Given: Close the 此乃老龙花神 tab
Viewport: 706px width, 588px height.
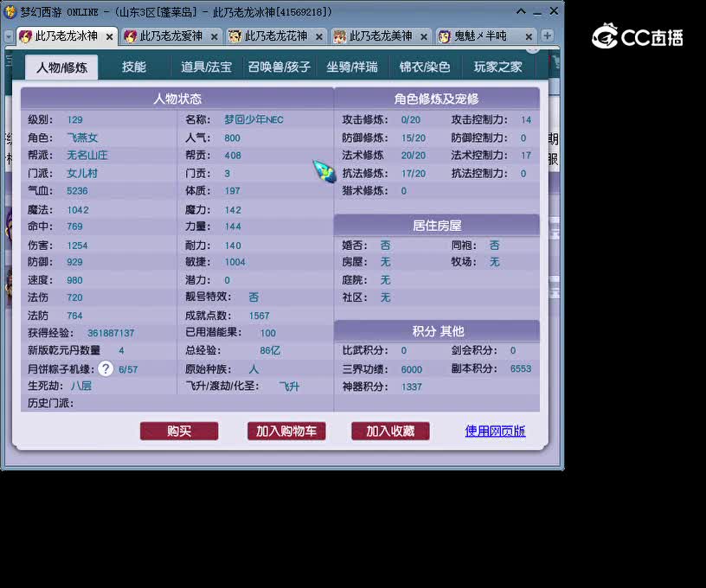Looking at the screenshot, I should pyautogui.click(x=319, y=37).
